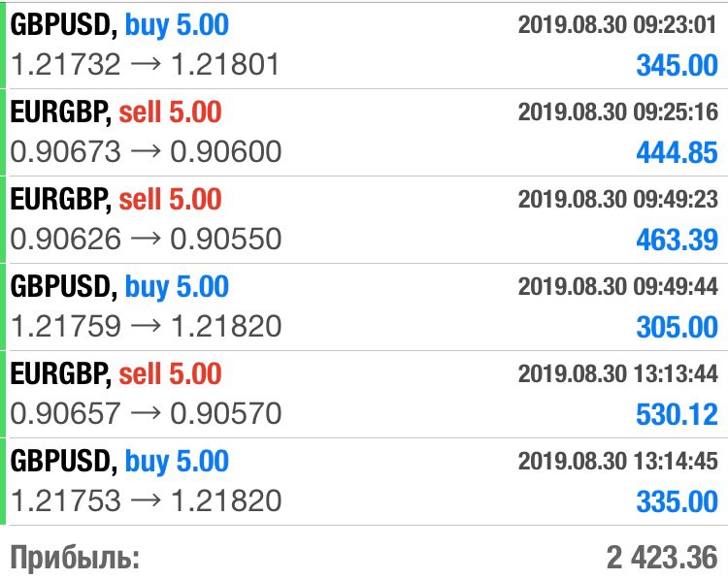Open the GBPUSD buy trade at 09:23:01
The height and width of the screenshot is (580, 728).
pyautogui.click(x=364, y=45)
